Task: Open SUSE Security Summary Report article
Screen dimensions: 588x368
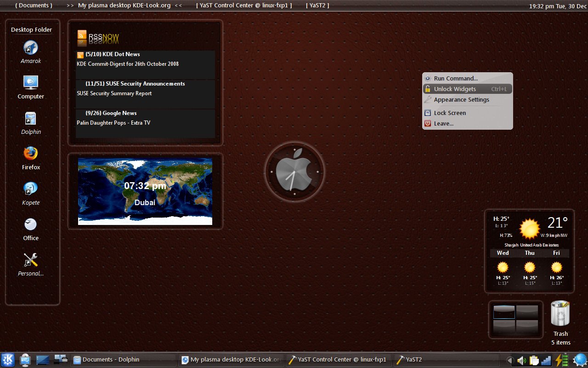Action: [x=114, y=93]
